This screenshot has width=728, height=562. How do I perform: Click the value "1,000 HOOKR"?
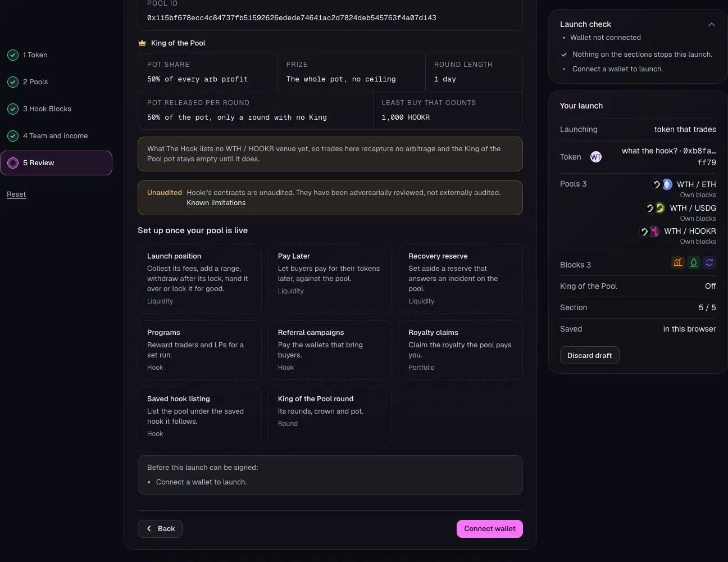(406, 117)
